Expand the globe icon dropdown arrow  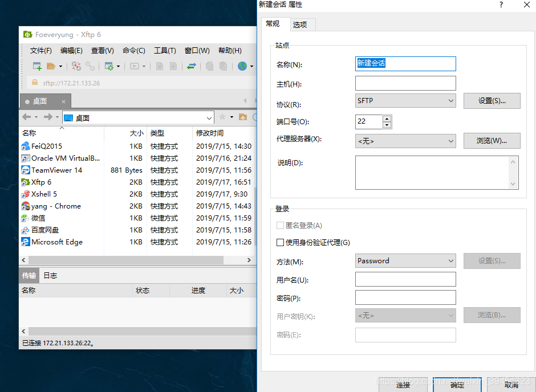pos(251,66)
